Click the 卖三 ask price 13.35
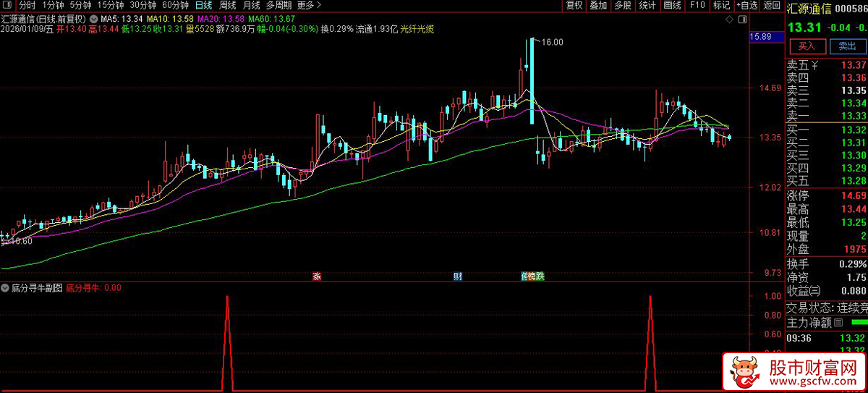Viewport: 868px width, 393px height. point(854,90)
